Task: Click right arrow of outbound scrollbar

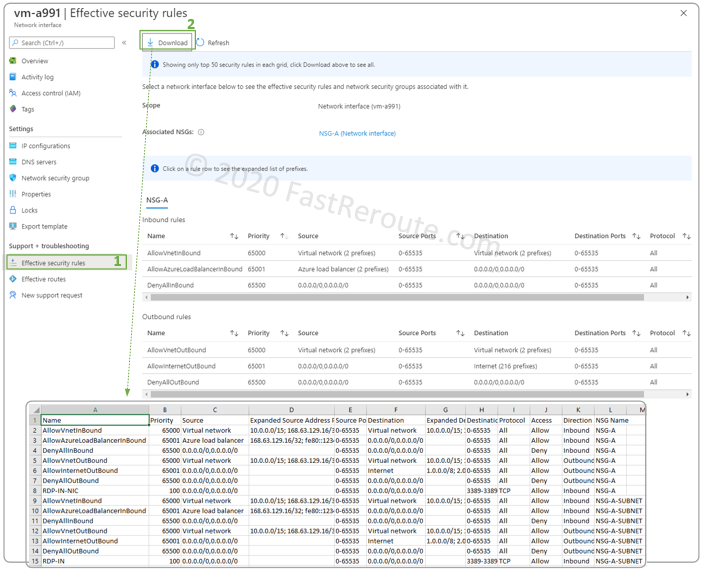Action: coord(687,395)
